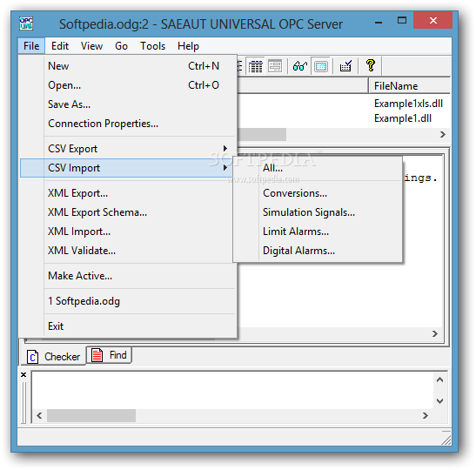Select Conversions... import option
Viewport: 476px width, 470px height.
coord(318,193)
